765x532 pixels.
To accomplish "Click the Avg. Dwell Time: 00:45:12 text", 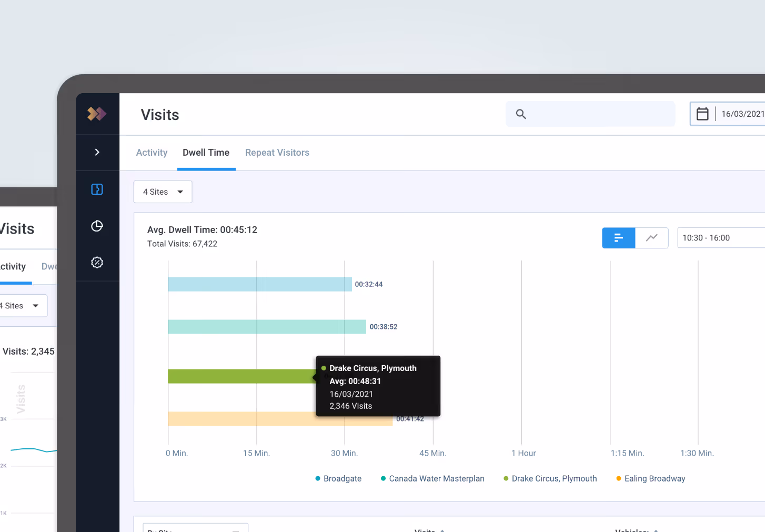I will [x=202, y=230].
